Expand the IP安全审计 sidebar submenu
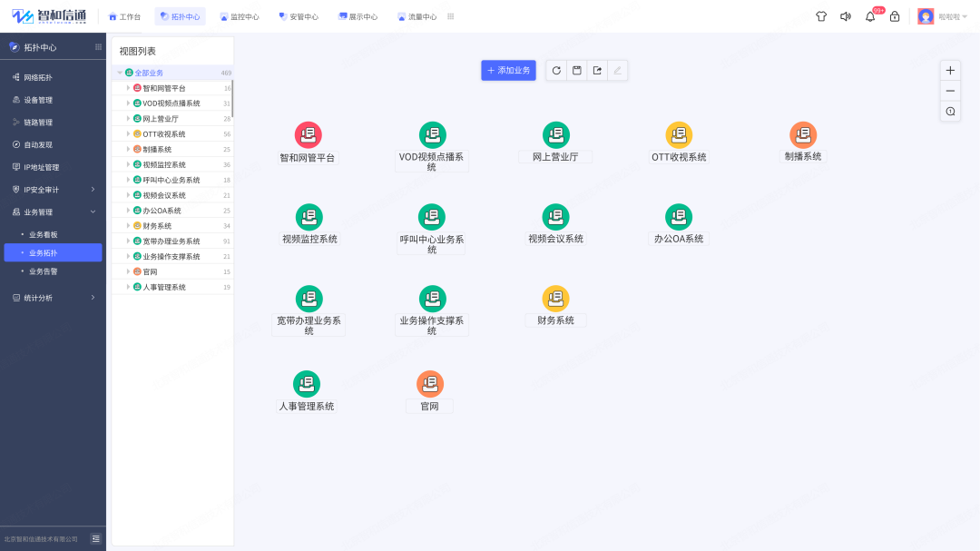980x551 pixels. pos(93,190)
